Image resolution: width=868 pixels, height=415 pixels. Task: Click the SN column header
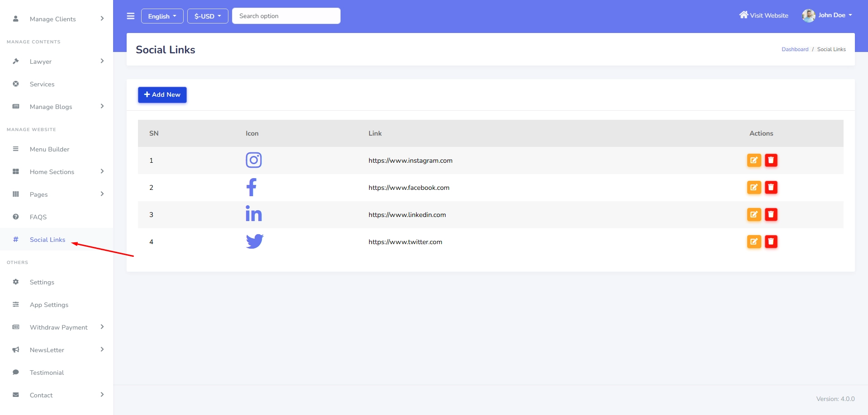154,133
